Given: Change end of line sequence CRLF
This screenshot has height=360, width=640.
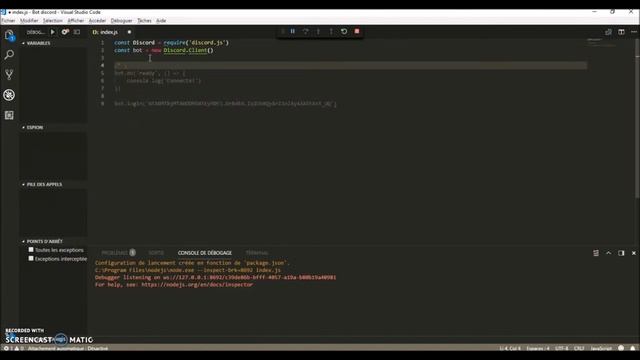Looking at the screenshot, I should pyautogui.click(x=579, y=348).
